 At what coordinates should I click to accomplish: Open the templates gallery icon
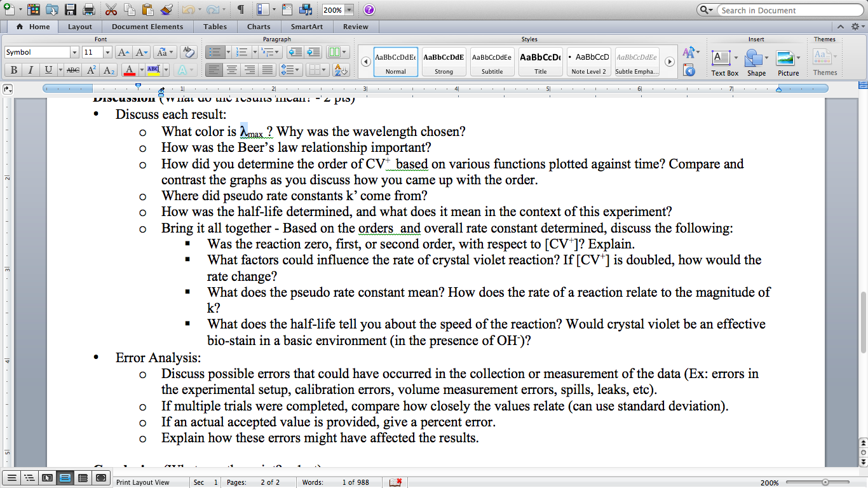pyautogui.click(x=34, y=10)
